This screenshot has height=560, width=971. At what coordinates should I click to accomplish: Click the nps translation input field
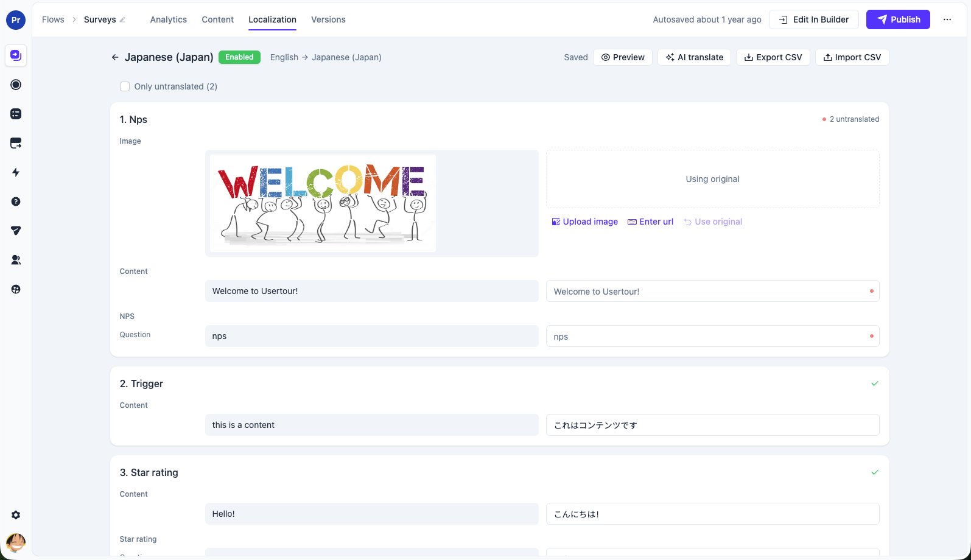(712, 336)
